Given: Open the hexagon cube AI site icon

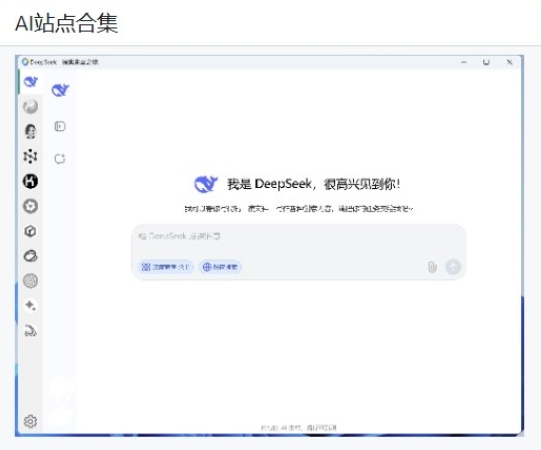Looking at the screenshot, I should coord(30,231).
